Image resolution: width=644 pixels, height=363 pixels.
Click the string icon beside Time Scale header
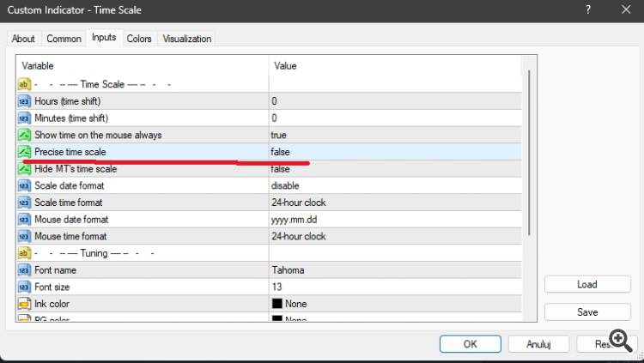[24, 84]
